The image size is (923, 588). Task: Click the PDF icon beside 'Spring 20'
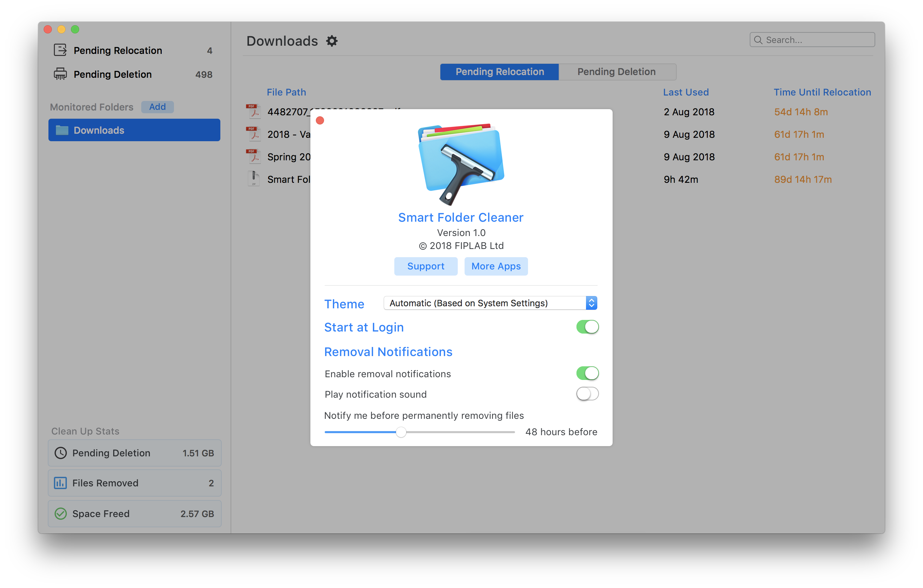[x=253, y=157]
